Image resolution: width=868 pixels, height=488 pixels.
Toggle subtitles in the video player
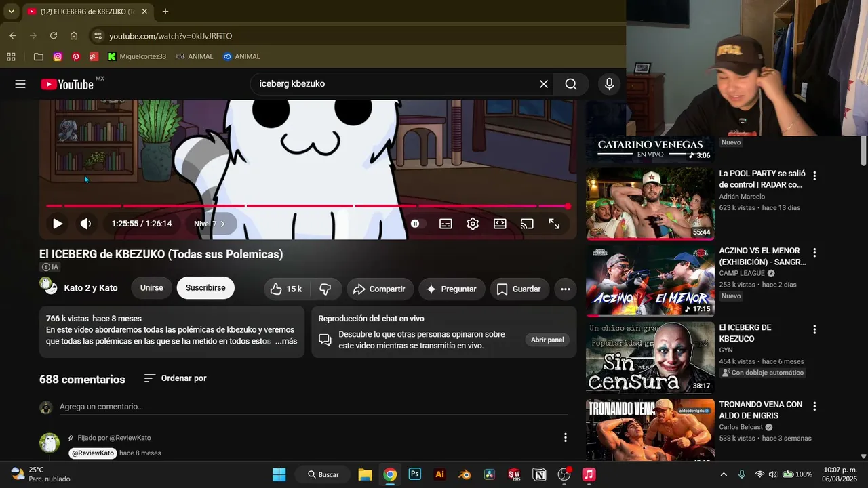[446, 224]
